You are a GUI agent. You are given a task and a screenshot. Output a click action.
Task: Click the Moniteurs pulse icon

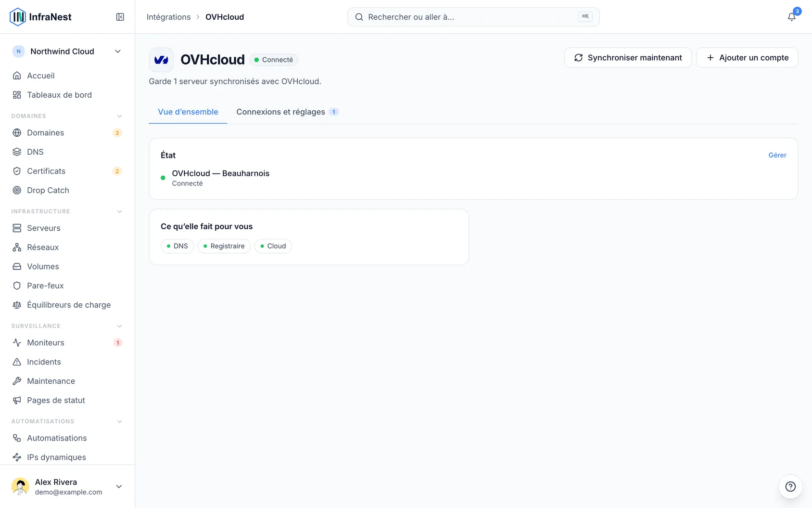(x=17, y=342)
